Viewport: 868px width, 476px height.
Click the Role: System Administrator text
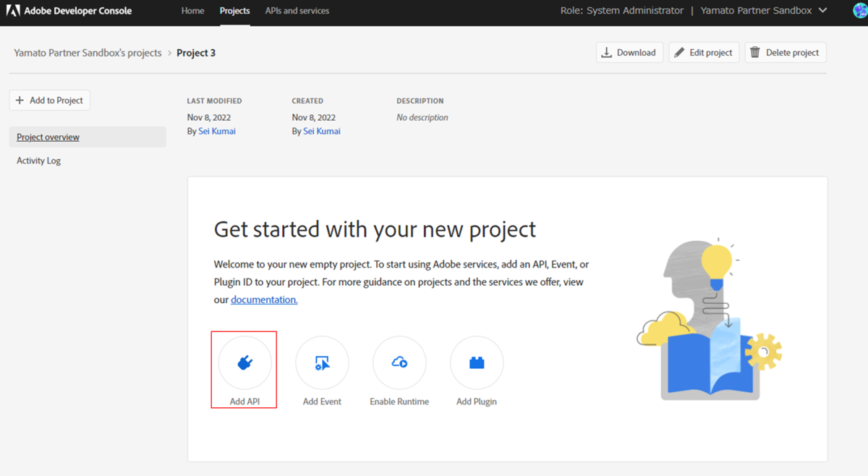tap(622, 11)
